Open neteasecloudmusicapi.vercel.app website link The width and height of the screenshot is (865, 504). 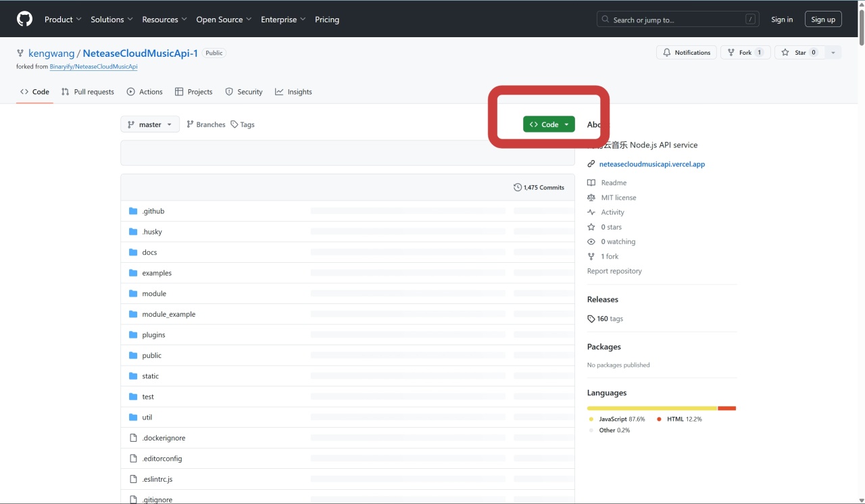point(652,164)
